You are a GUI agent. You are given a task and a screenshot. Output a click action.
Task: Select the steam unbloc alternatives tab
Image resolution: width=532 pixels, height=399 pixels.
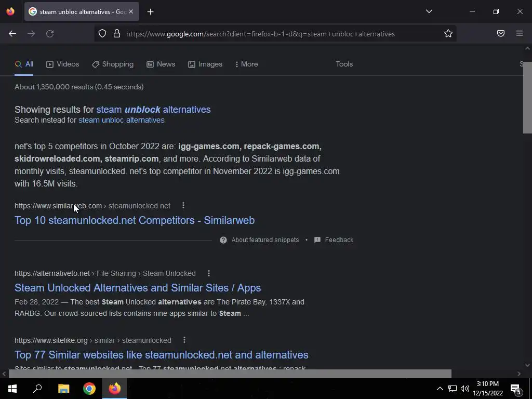82,11
